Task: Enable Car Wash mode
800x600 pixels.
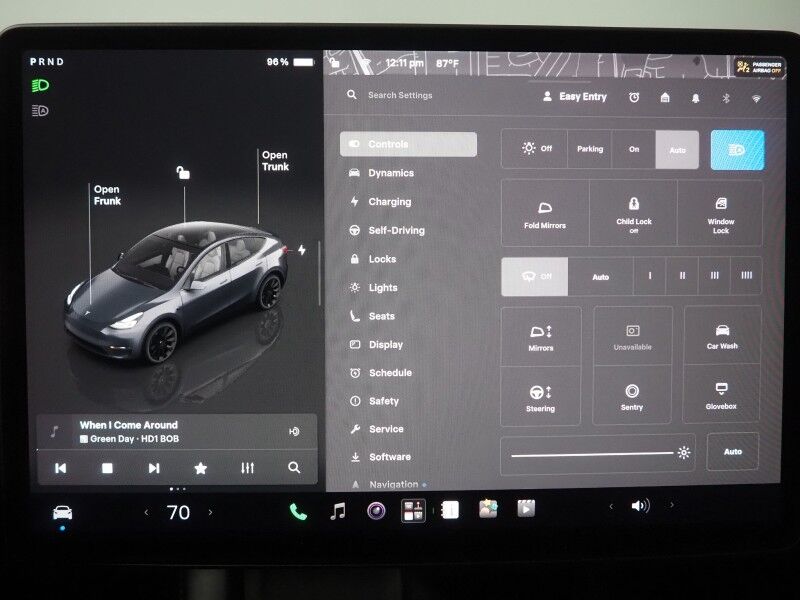Action: (722, 336)
